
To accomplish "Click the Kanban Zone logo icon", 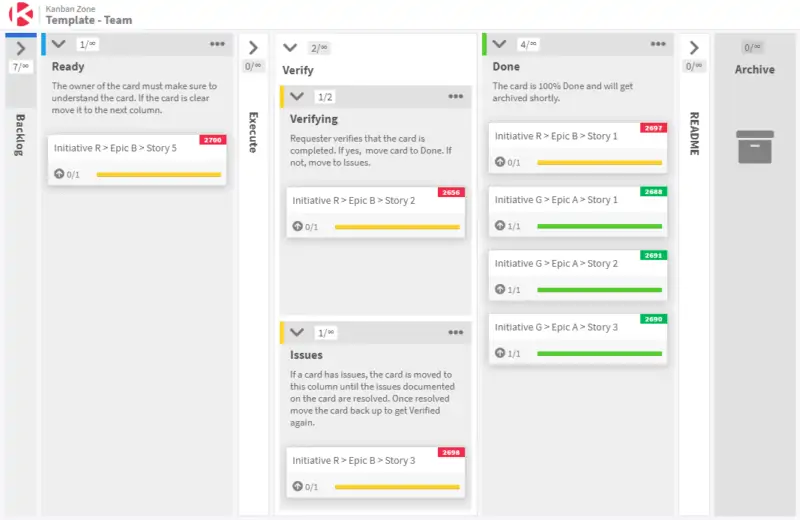I will click(x=20, y=14).
